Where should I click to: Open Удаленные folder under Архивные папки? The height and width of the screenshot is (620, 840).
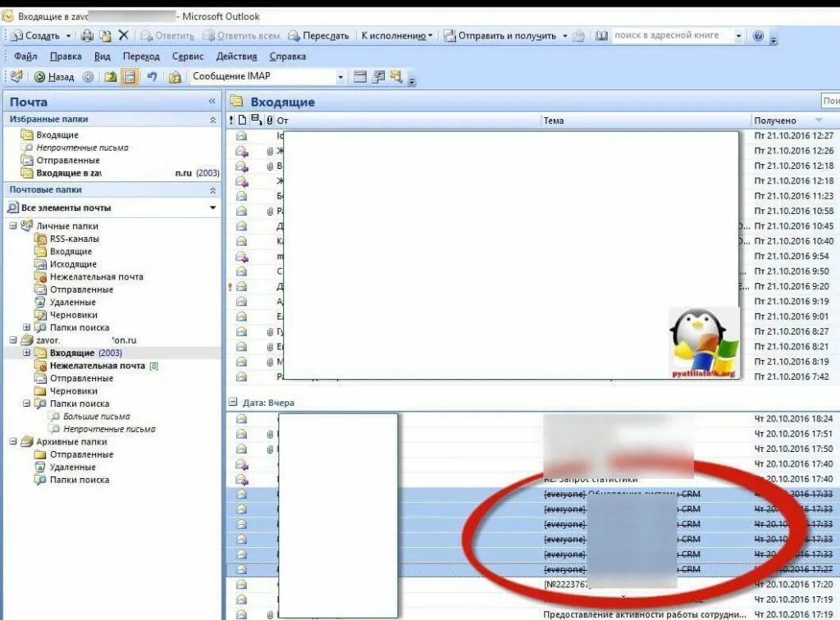point(72,467)
